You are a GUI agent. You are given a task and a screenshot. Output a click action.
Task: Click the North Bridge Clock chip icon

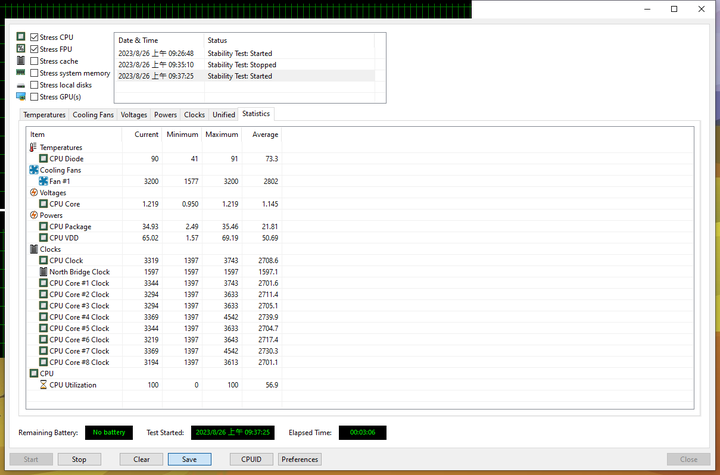point(43,271)
